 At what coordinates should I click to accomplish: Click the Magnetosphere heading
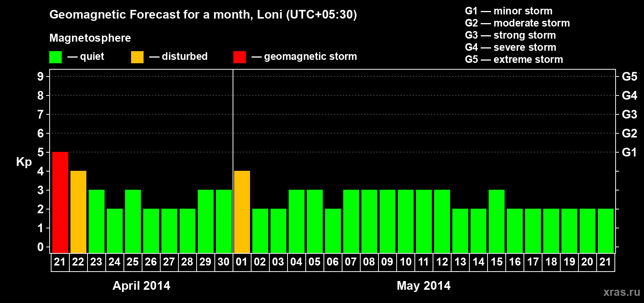90,38
